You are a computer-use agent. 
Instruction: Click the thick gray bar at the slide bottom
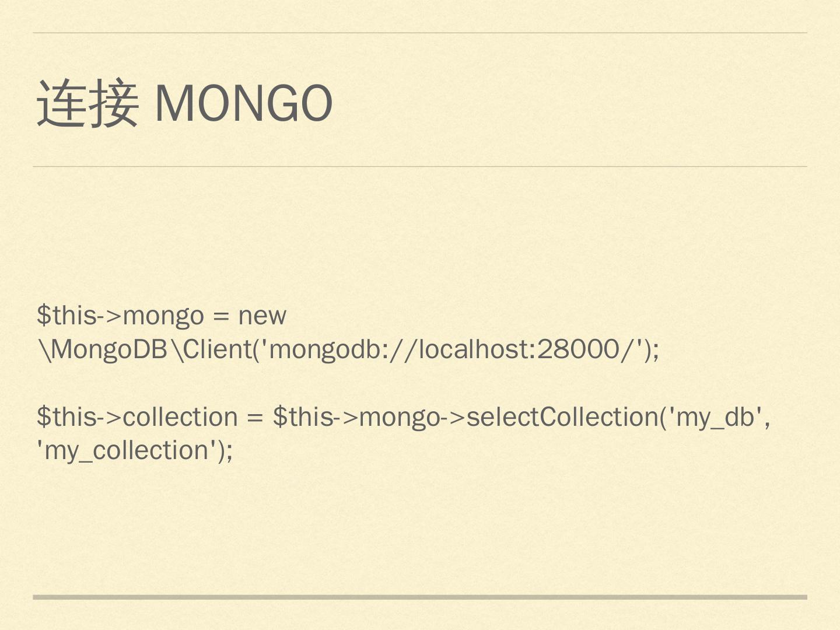tap(420, 597)
